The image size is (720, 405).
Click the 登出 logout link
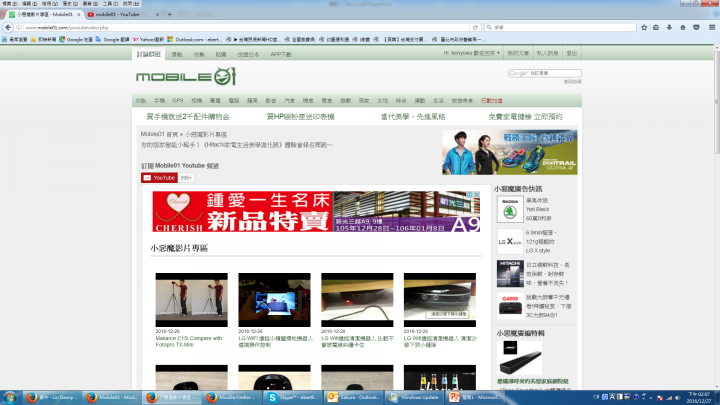[x=572, y=53]
